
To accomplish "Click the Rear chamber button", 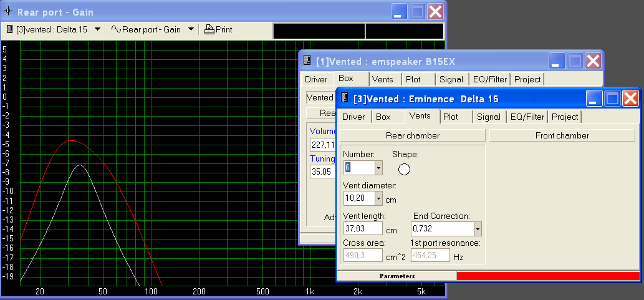I will click(413, 135).
